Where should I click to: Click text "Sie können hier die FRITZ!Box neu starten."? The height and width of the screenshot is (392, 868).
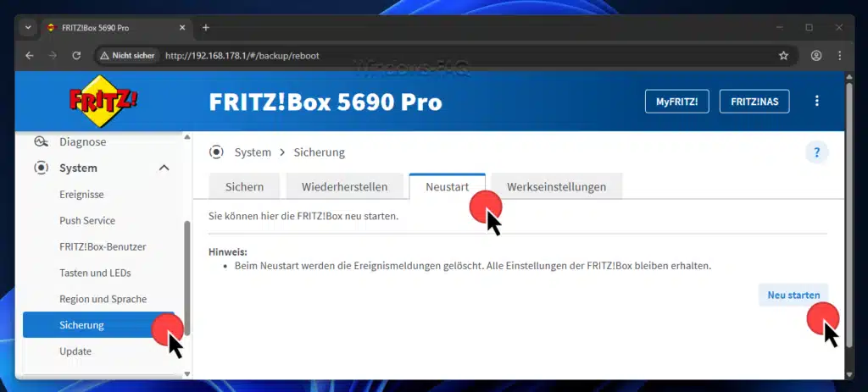[x=303, y=216]
